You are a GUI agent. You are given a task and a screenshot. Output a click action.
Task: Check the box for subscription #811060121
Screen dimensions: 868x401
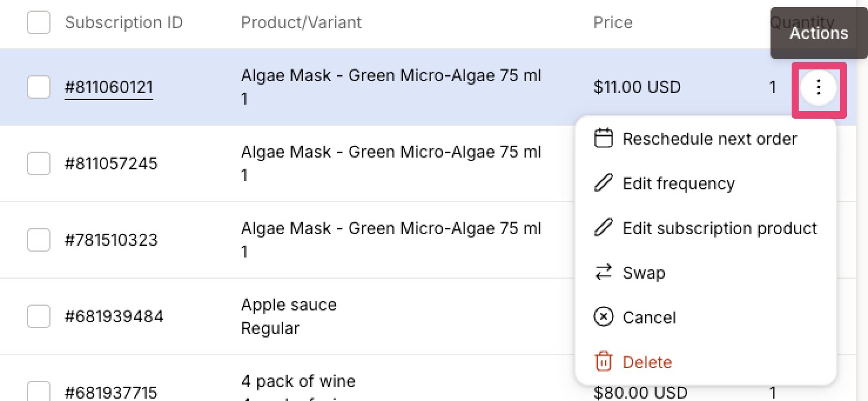[39, 87]
